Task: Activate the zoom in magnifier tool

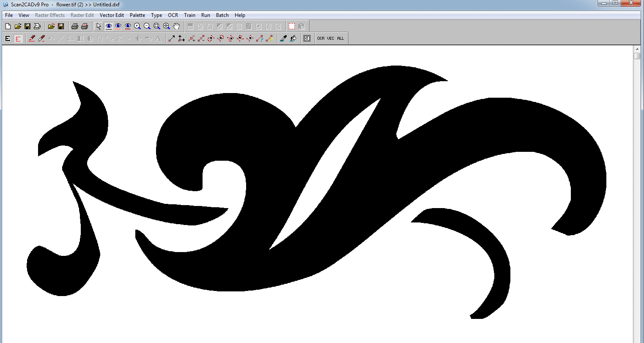Action: point(137,26)
